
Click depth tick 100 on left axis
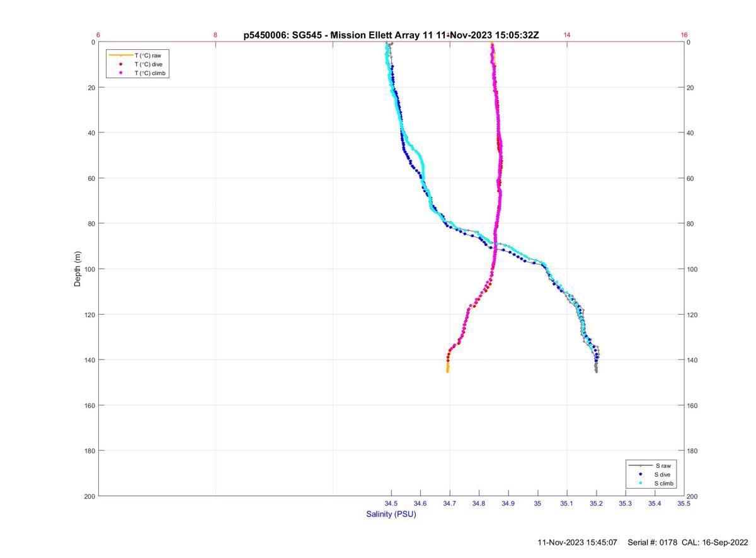(89, 269)
